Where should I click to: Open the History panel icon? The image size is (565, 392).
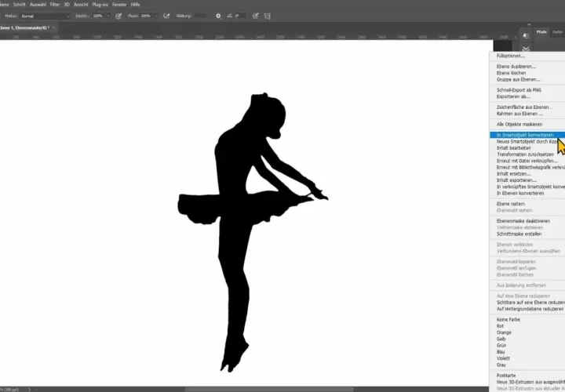point(525,35)
